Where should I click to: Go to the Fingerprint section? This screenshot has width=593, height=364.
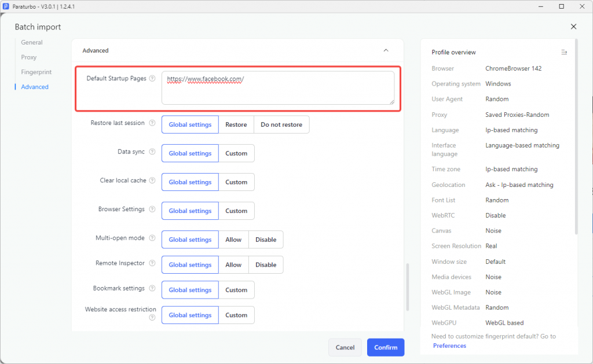point(36,72)
